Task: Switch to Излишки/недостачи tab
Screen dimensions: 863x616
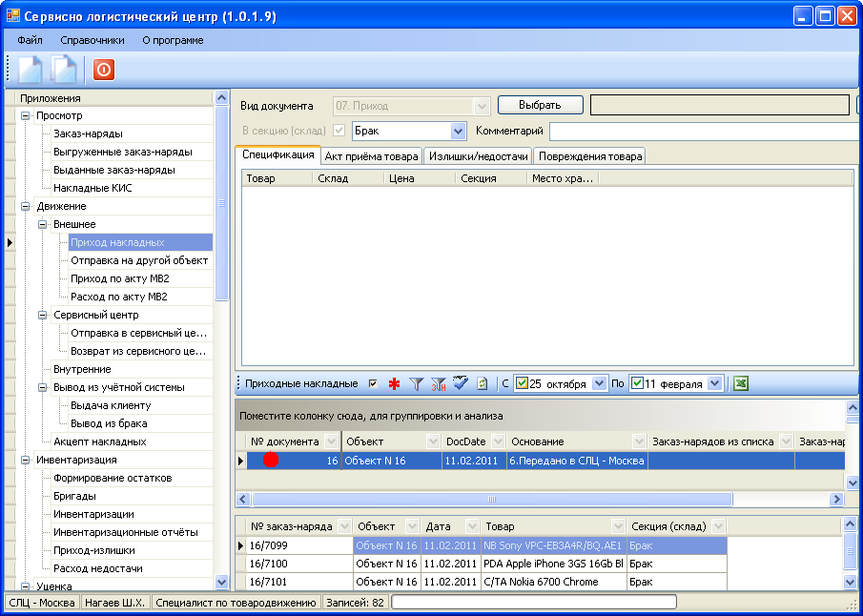Action: point(479,156)
